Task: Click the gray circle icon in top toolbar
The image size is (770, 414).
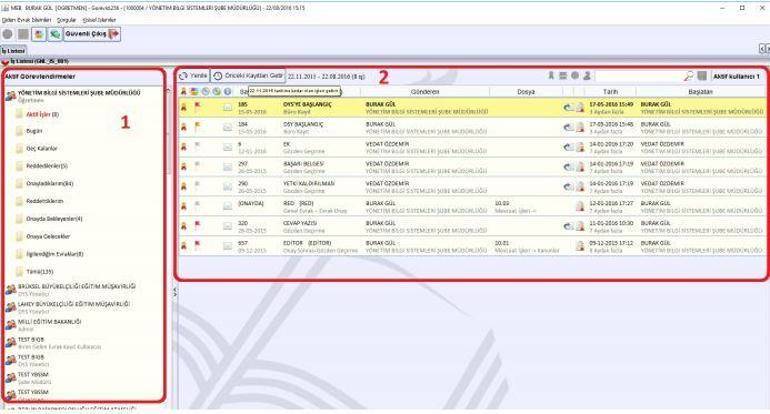Action: point(9,34)
